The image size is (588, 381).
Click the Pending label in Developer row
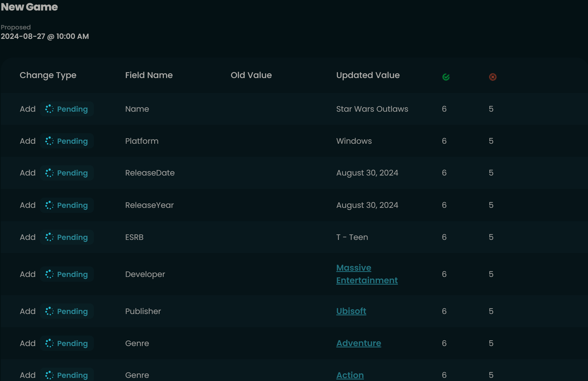point(72,274)
